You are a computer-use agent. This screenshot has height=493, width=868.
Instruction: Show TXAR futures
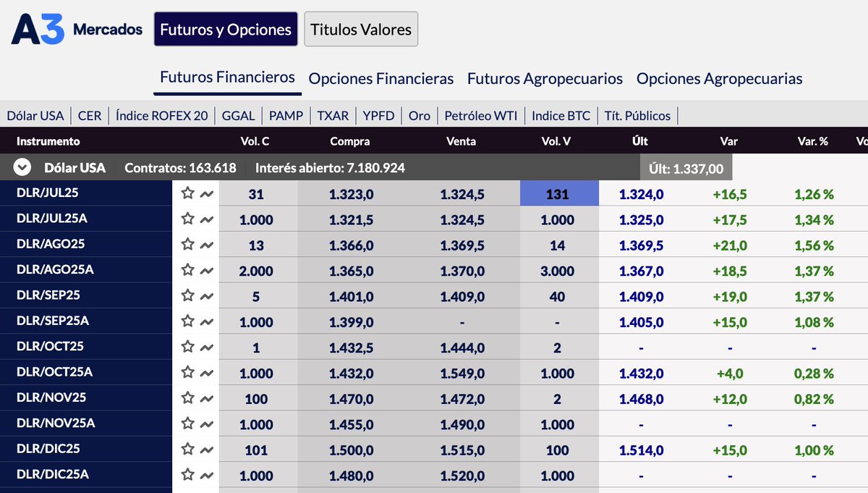point(333,115)
